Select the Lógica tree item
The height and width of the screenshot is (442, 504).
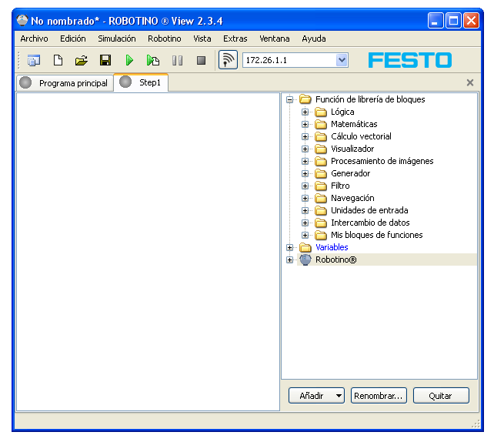pos(342,112)
